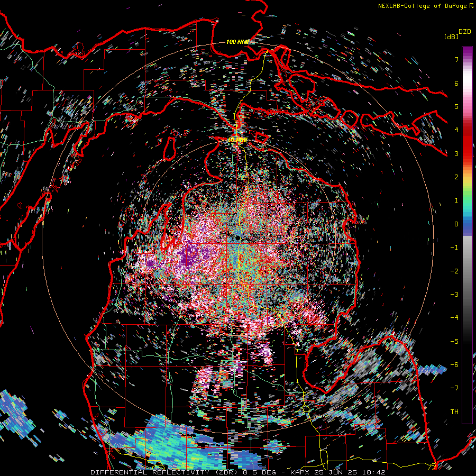
Task: Click the -3 value on the color scale
Action: [454, 295]
